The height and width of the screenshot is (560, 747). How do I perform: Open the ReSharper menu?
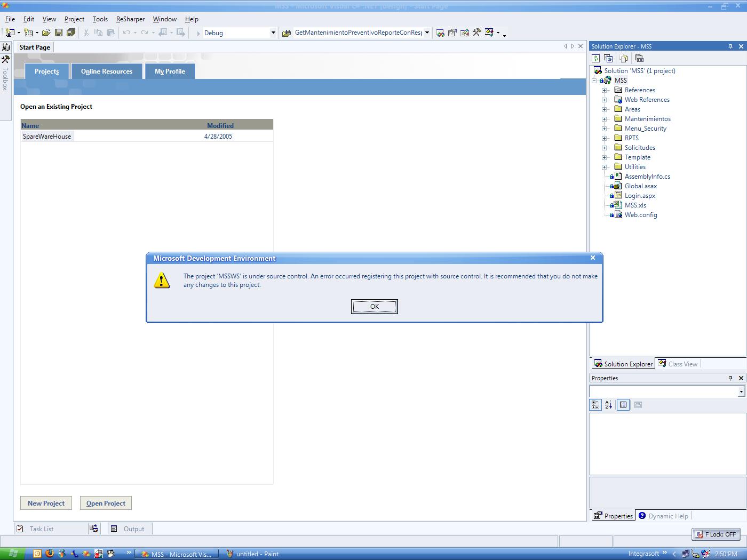(x=130, y=19)
